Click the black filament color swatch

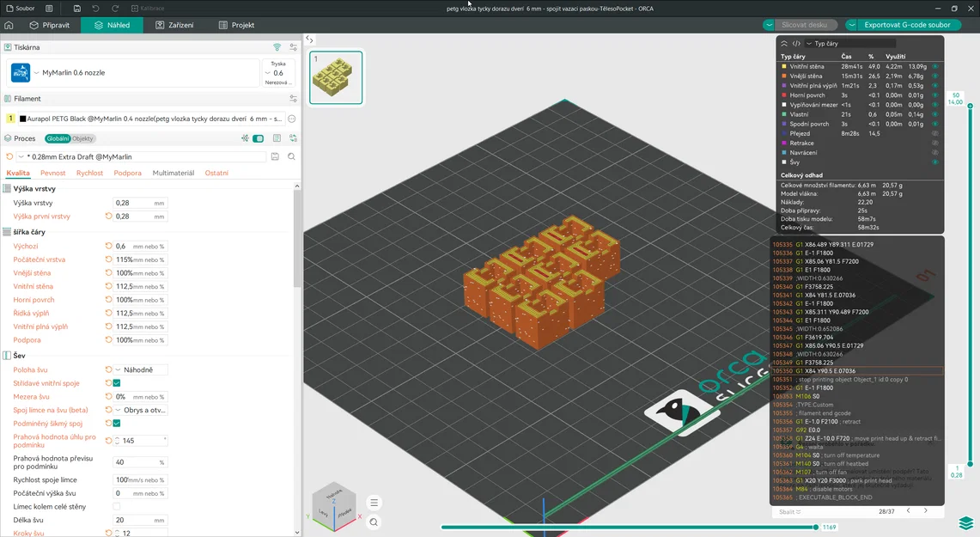pos(22,119)
